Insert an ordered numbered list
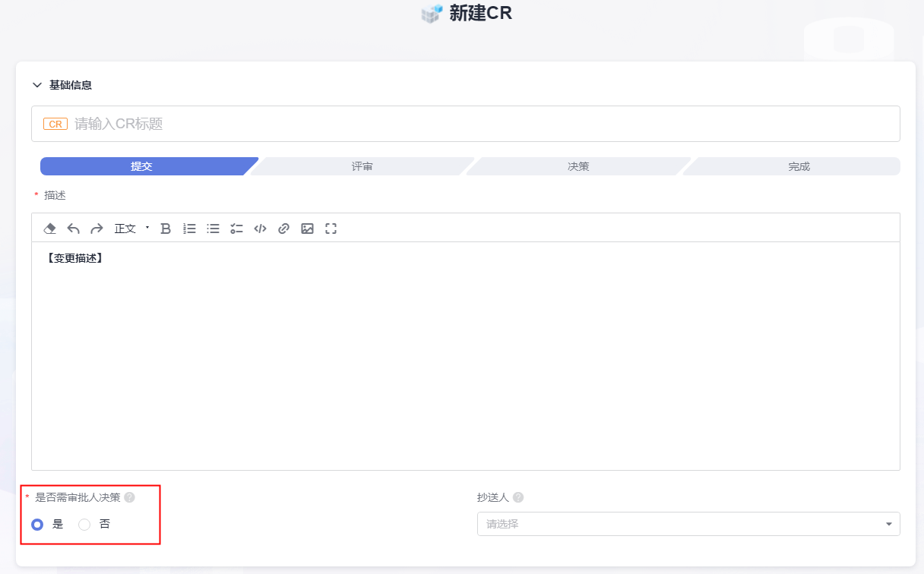Image resolution: width=924 pixels, height=574 pixels. point(190,229)
